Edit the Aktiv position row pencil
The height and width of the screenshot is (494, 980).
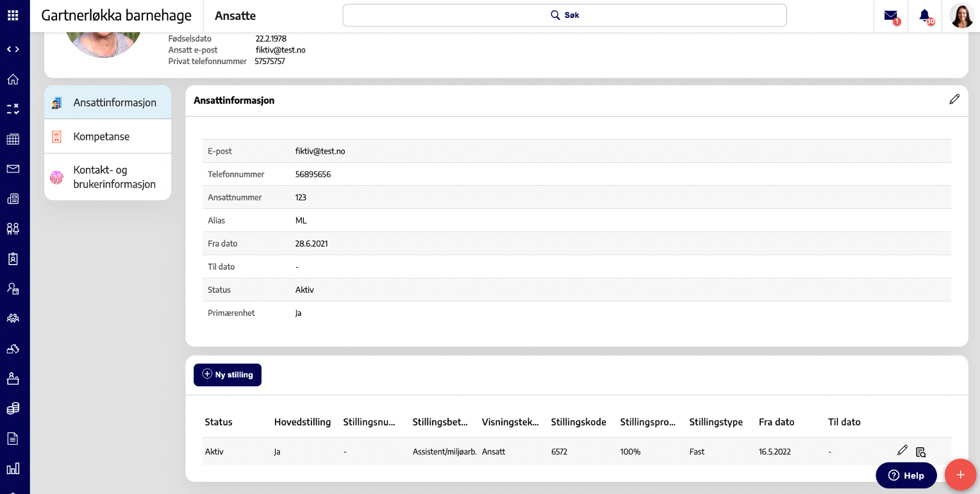[902, 450]
